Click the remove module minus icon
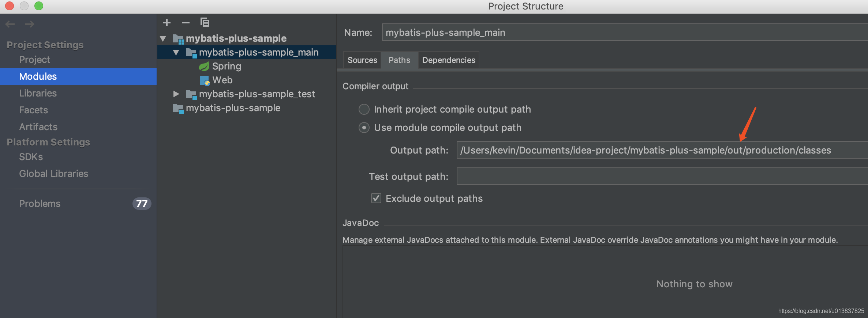 point(186,23)
